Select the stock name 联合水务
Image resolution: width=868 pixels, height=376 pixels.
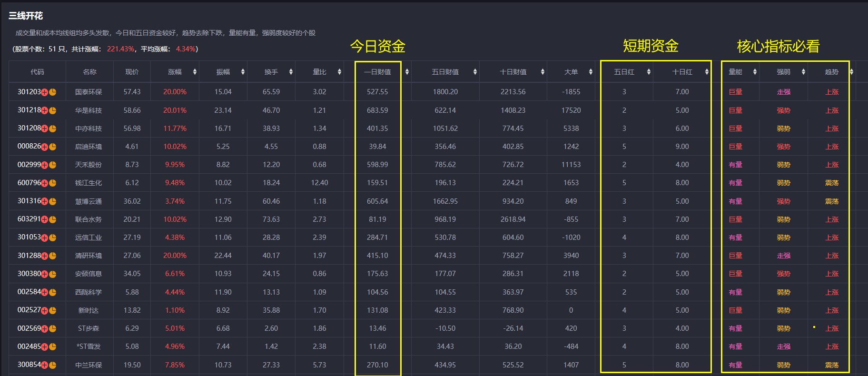point(89,219)
